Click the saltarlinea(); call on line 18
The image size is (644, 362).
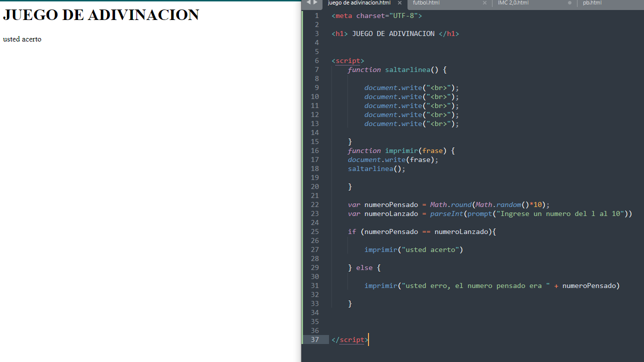[x=377, y=168]
